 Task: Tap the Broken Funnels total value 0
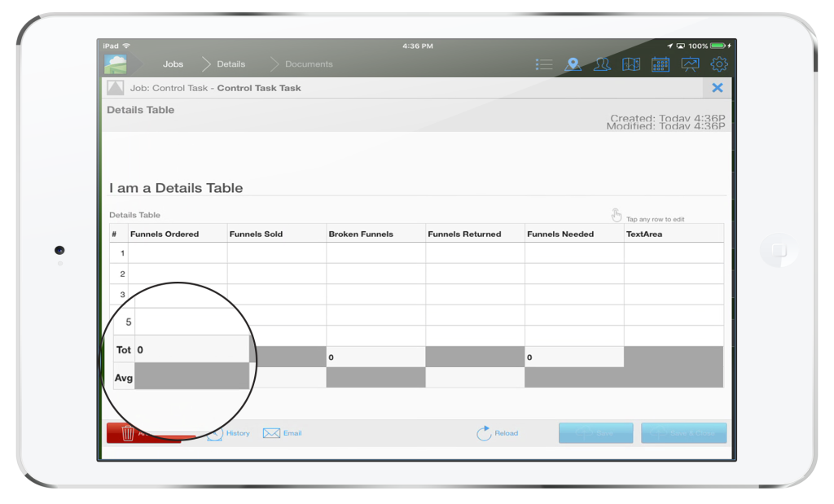[x=331, y=357]
